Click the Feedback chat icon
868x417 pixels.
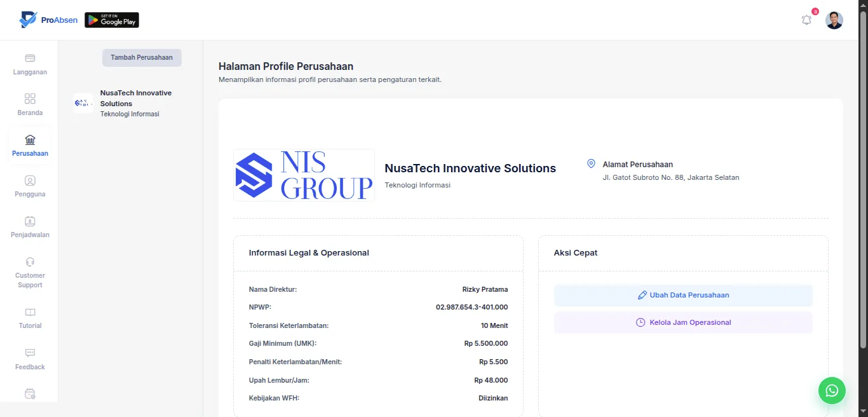[x=30, y=353]
